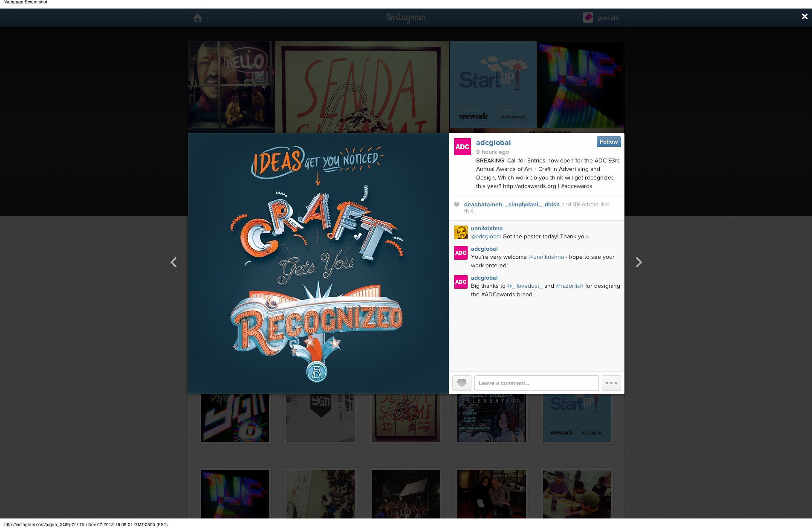Open the StartUP thumbnail in the grid's first row

click(577, 418)
